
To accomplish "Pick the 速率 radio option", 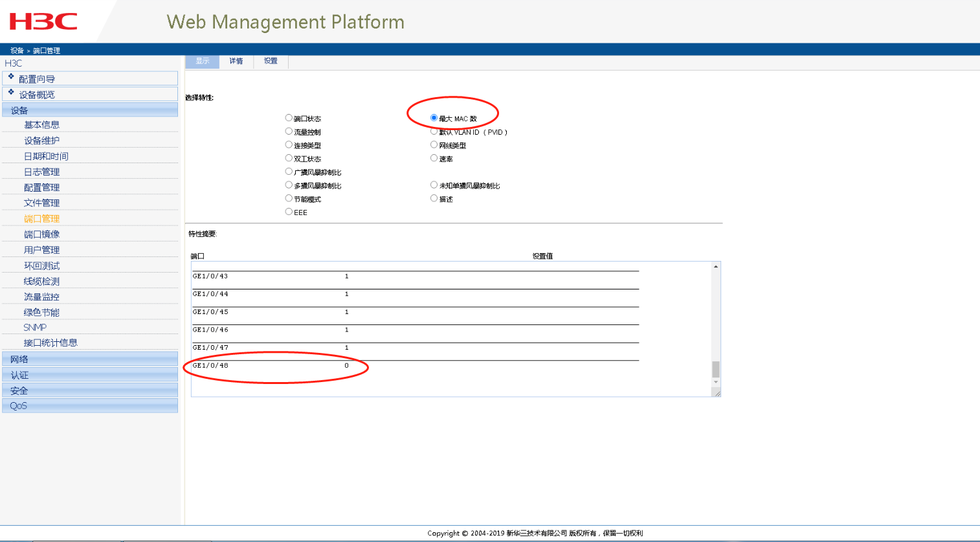I will 434,158.
